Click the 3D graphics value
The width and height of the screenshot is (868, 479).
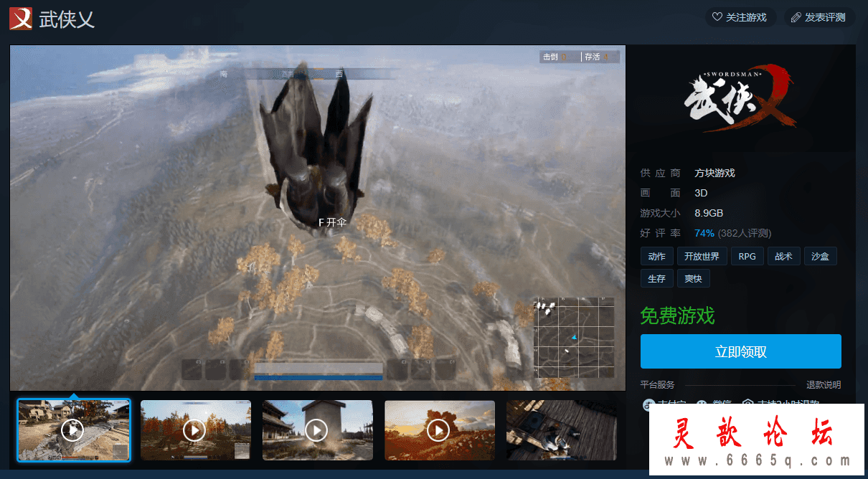tap(701, 193)
